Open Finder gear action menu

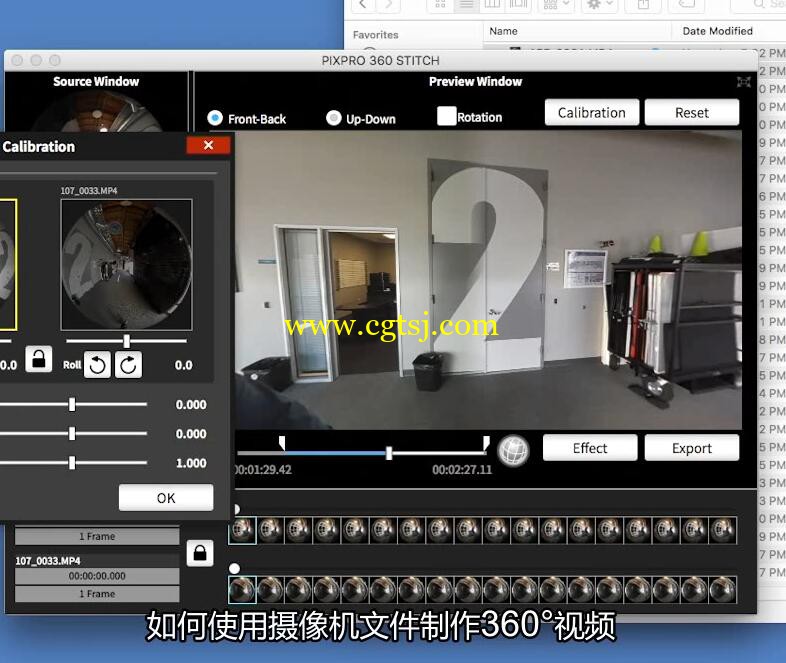coord(600,5)
